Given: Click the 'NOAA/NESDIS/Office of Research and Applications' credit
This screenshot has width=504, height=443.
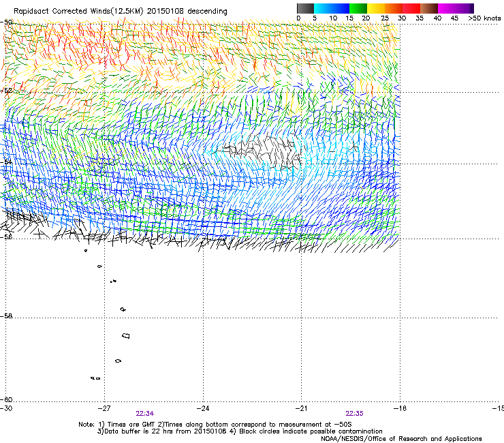Looking at the screenshot, I should [x=401, y=438].
